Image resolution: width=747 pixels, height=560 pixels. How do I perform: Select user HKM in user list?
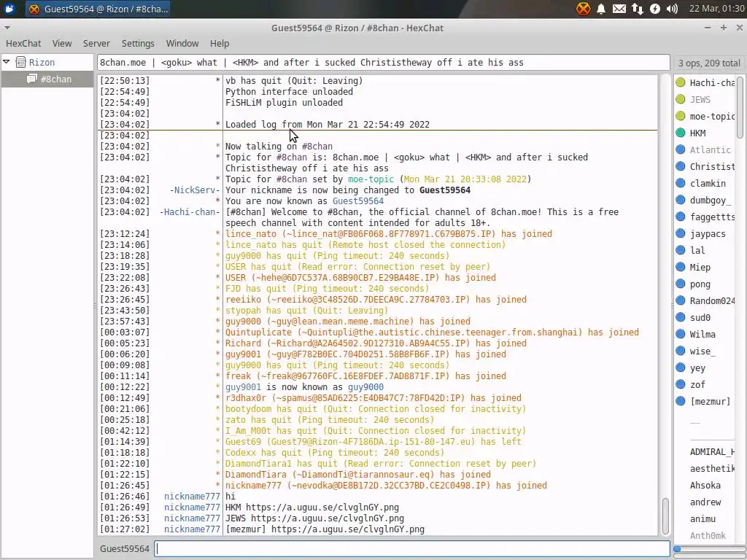[697, 133]
